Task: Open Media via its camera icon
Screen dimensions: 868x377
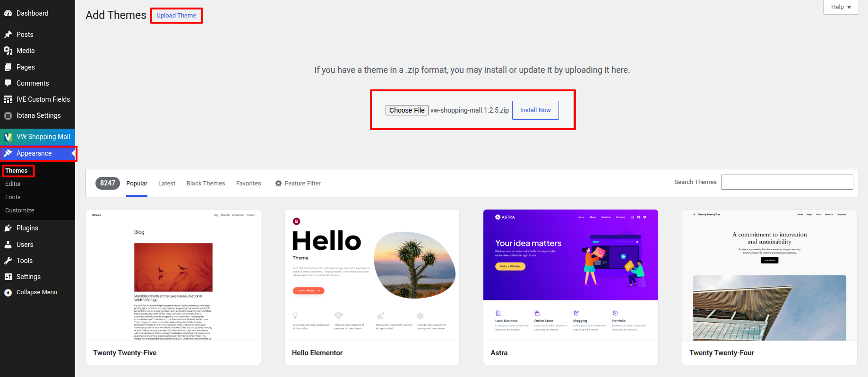Action: click(x=8, y=51)
